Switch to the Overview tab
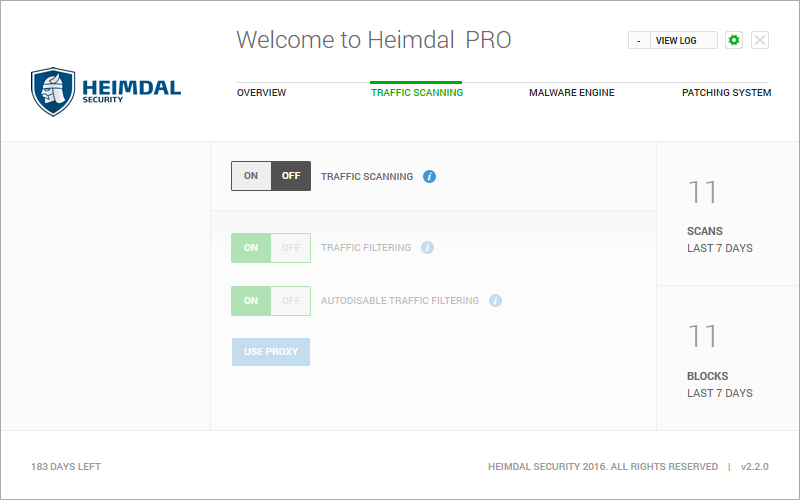Viewport: 800px width, 500px height. [x=261, y=93]
